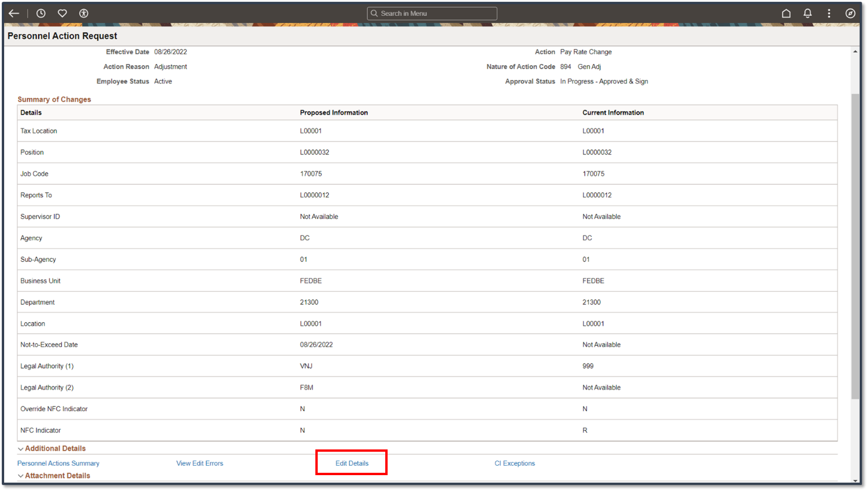Select current Department value 21300

(x=592, y=302)
